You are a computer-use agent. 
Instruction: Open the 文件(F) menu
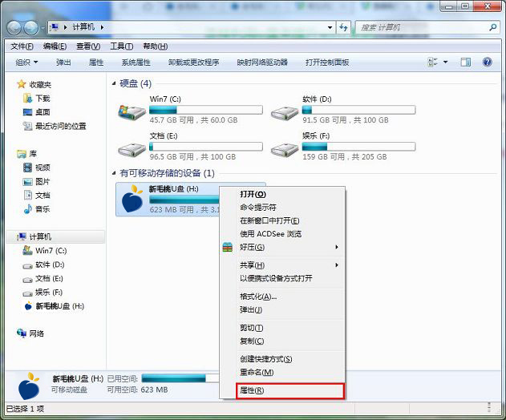[22, 46]
